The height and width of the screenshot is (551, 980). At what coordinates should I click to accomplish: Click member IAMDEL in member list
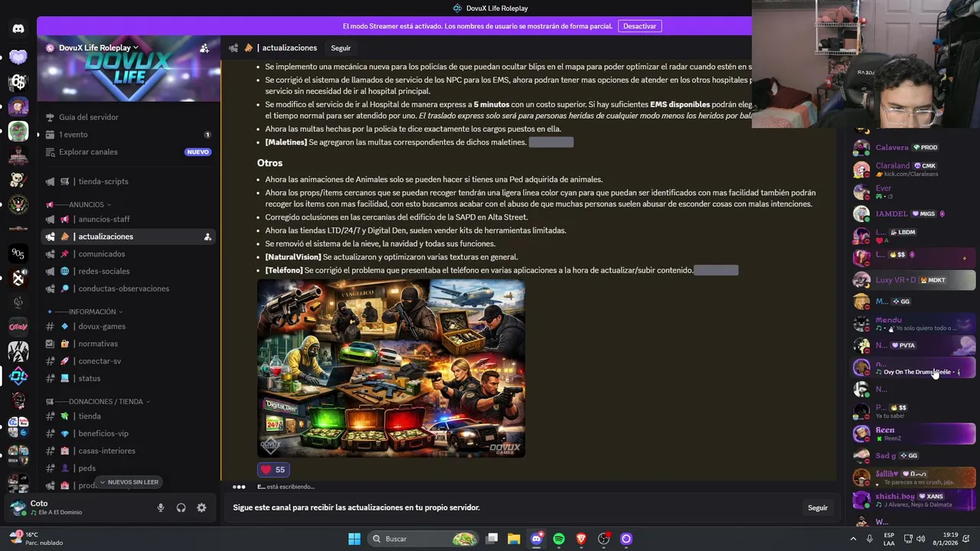(913, 214)
